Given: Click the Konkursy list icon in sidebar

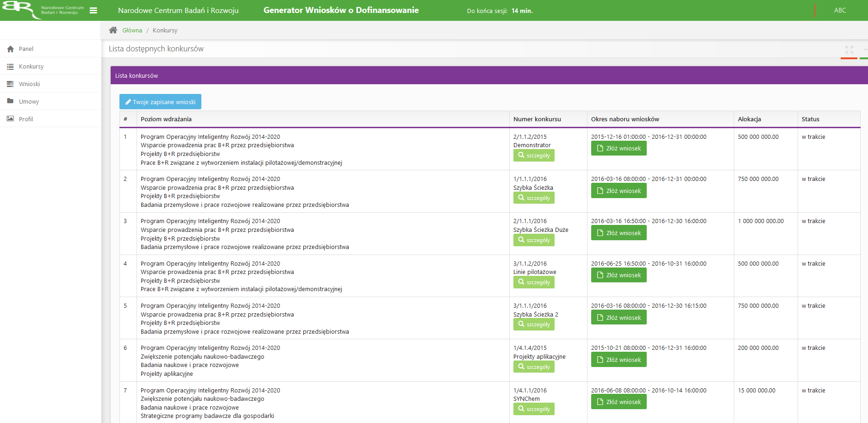Looking at the screenshot, I should (x=10, y=67).
